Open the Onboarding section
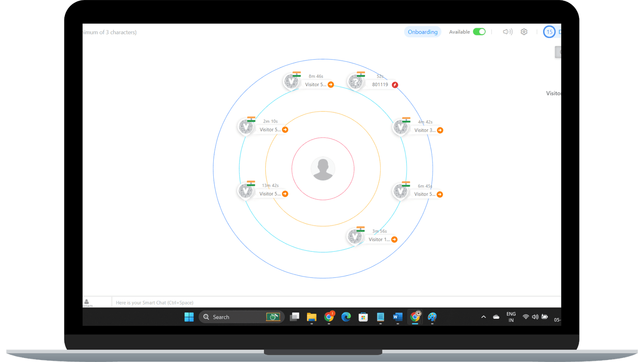The height and width of the screenshot is (362, 644). click(x=422, y=32)
